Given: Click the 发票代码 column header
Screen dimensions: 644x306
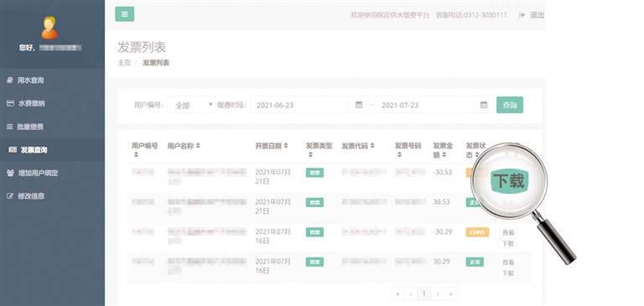Looking at the screenshot, I should [x=355, y=145].
